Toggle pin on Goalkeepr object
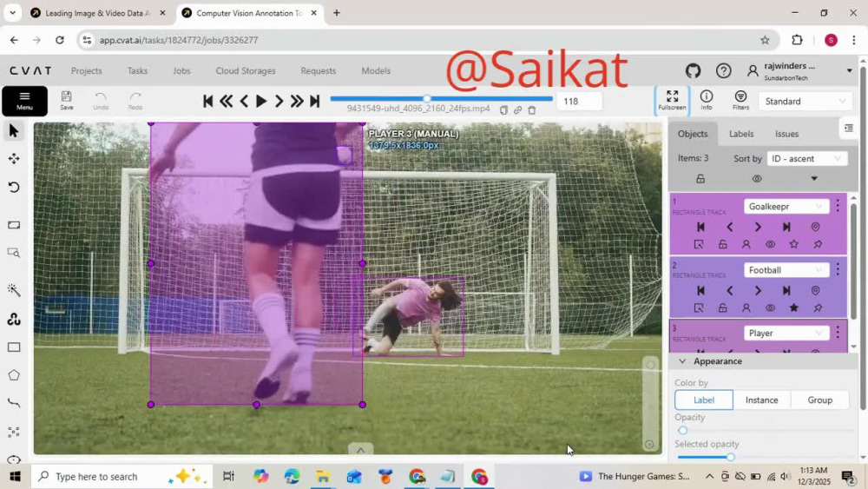The height and width of the screenshot is (489, 868). tap(818, 244)
